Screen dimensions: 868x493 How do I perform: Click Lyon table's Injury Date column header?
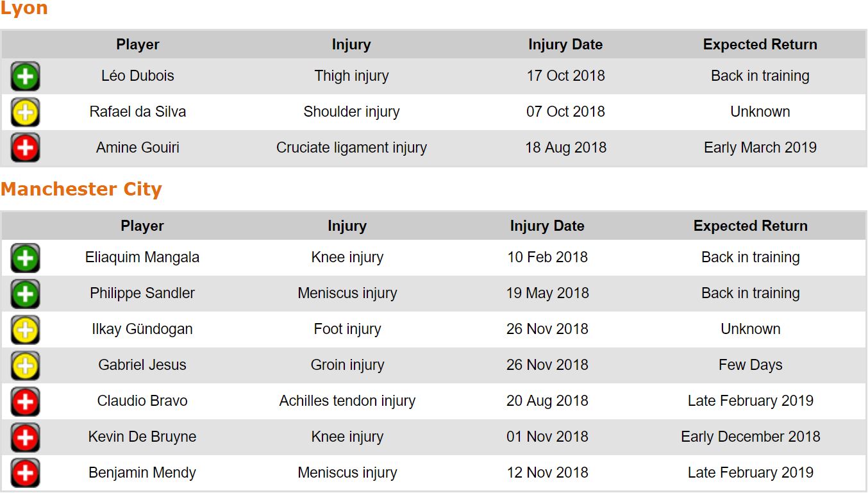(x=565, y=45)
